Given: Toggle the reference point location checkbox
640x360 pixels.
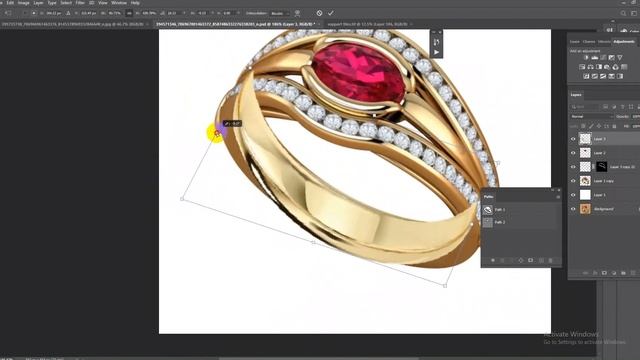Looking at the screenshot, I should click(x=25, y=13).
